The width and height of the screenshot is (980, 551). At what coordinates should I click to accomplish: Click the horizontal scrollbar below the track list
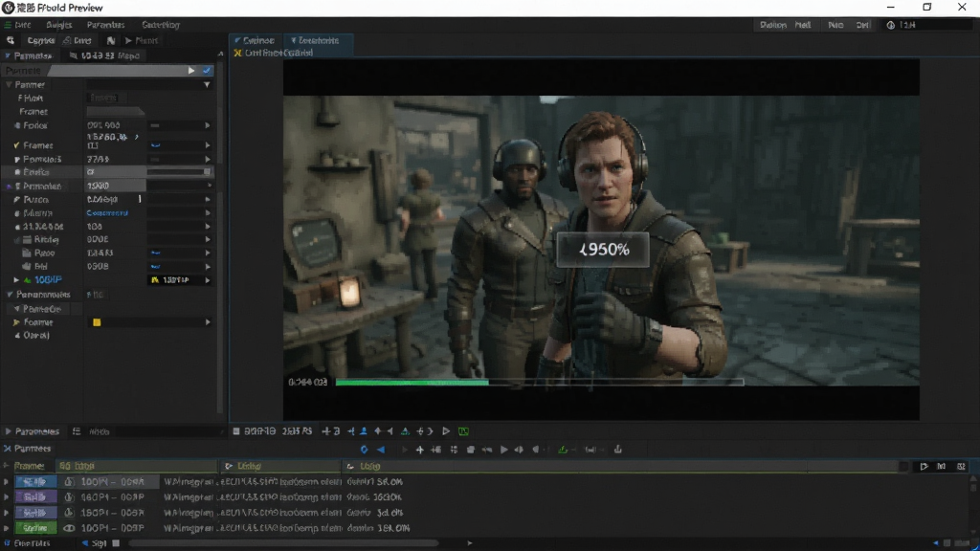point(283,543)
